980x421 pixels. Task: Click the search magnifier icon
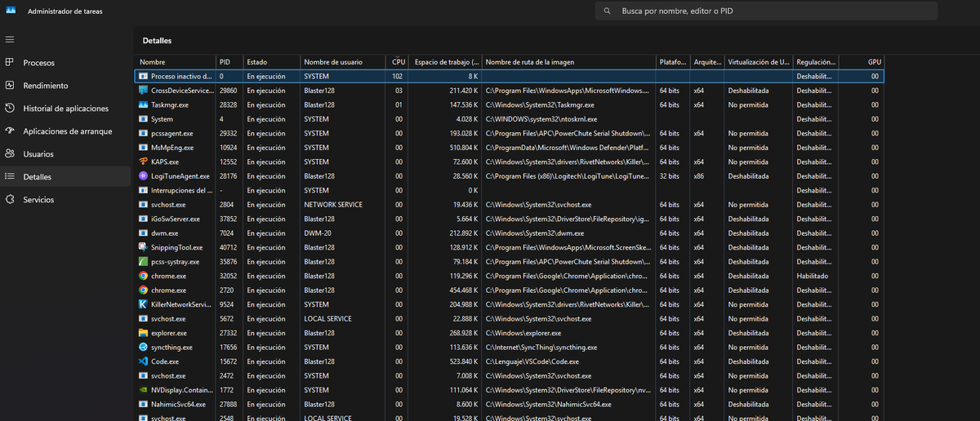(x=607, y=11)
